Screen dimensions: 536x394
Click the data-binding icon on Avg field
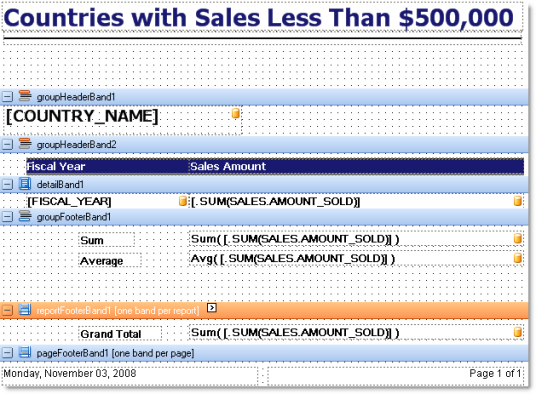518,258
